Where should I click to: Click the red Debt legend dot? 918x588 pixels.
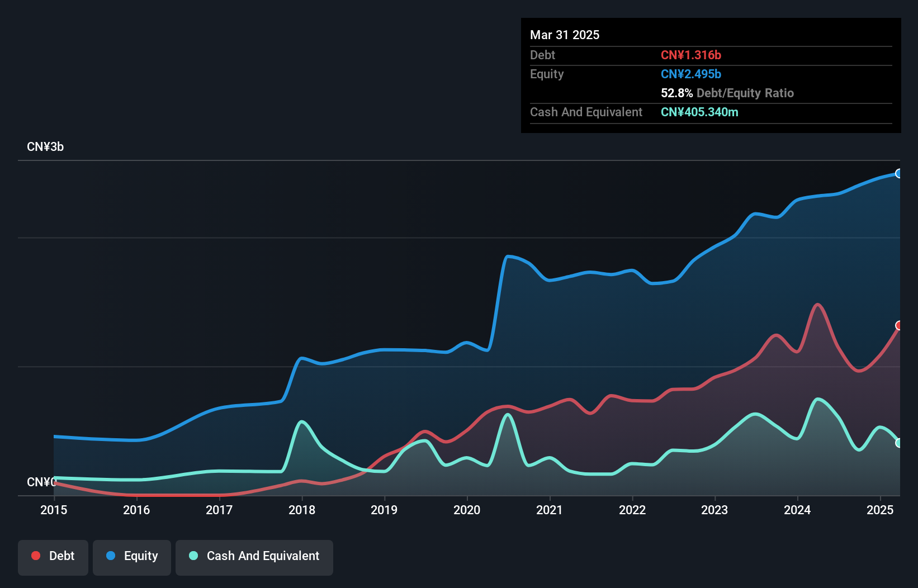point(36,556)
